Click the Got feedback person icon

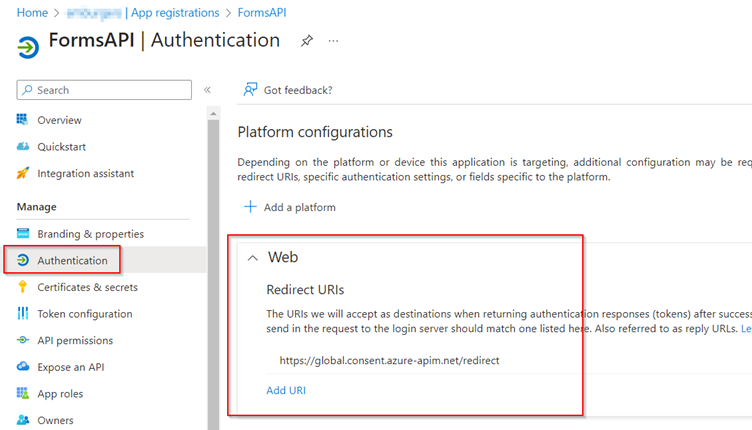click(x=250, y=90)
